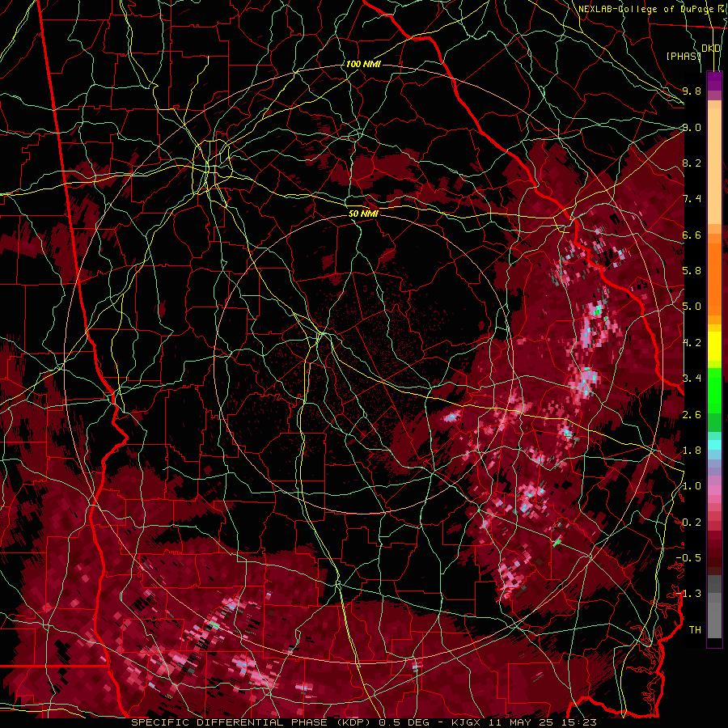This screenshot has width=728, height=728.
Task: Click the 4.2 legend scale value
Action: coord(692,343)
